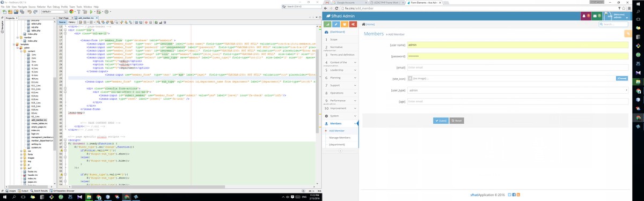This screenshot has width=644, height=201.
Task: Click the blue pencil shortcut button
Action: click(336, 24)
